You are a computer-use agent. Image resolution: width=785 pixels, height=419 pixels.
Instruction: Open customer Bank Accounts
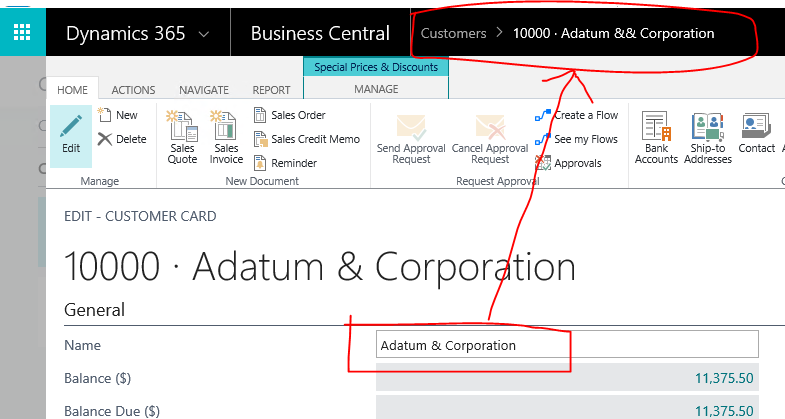tap(656, 138)
